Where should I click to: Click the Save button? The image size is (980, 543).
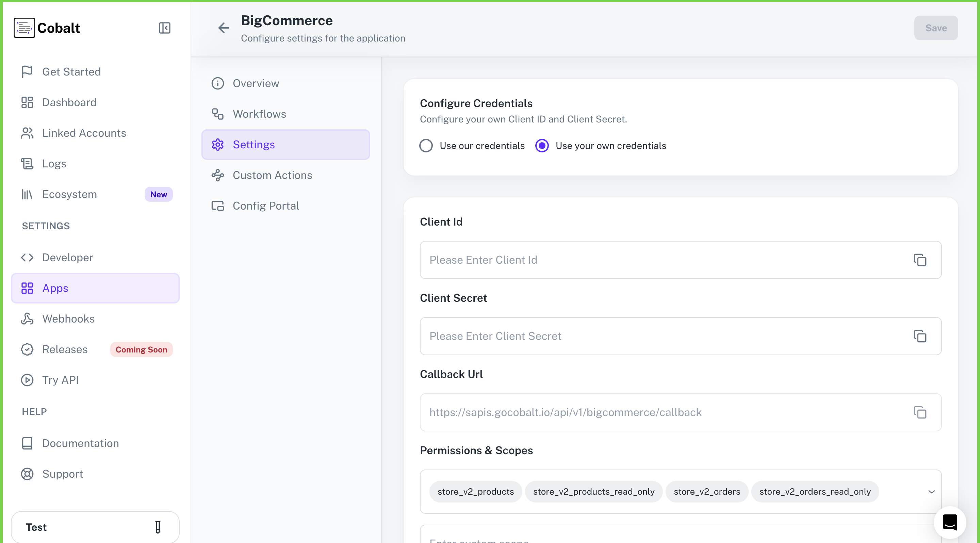coord(936,28)
